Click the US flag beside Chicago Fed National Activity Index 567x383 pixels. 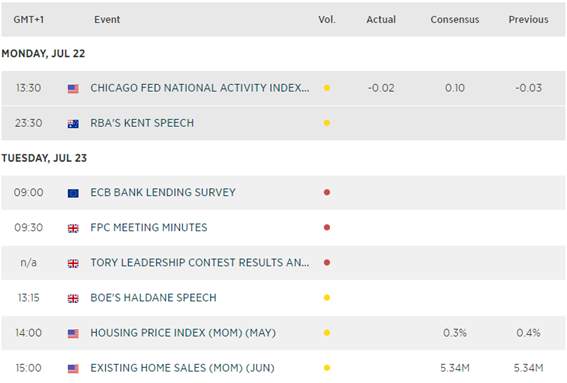(x=73, y=89)
